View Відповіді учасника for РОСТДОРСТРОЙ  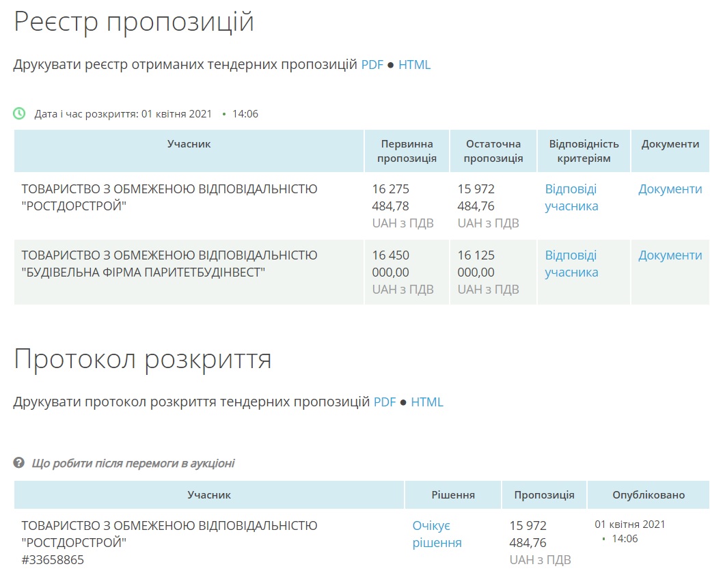click(x=571, y=197)
